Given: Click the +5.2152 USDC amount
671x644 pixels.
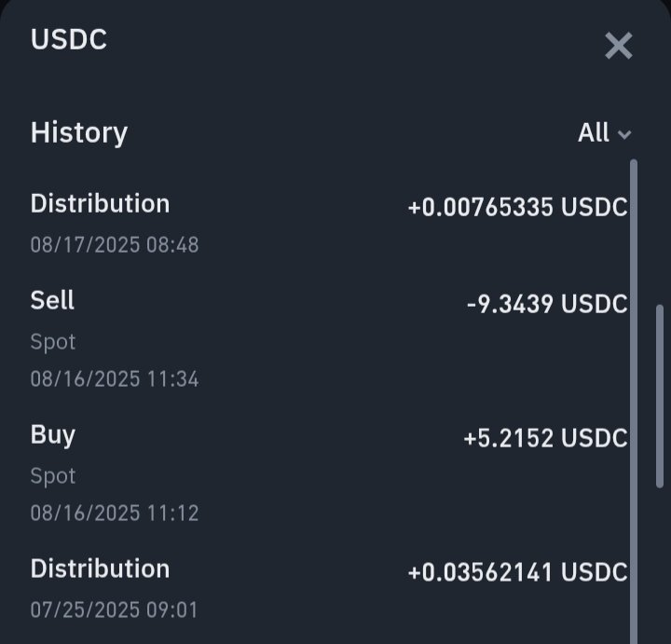Looking at the screenshot, I should click(545, 439).
